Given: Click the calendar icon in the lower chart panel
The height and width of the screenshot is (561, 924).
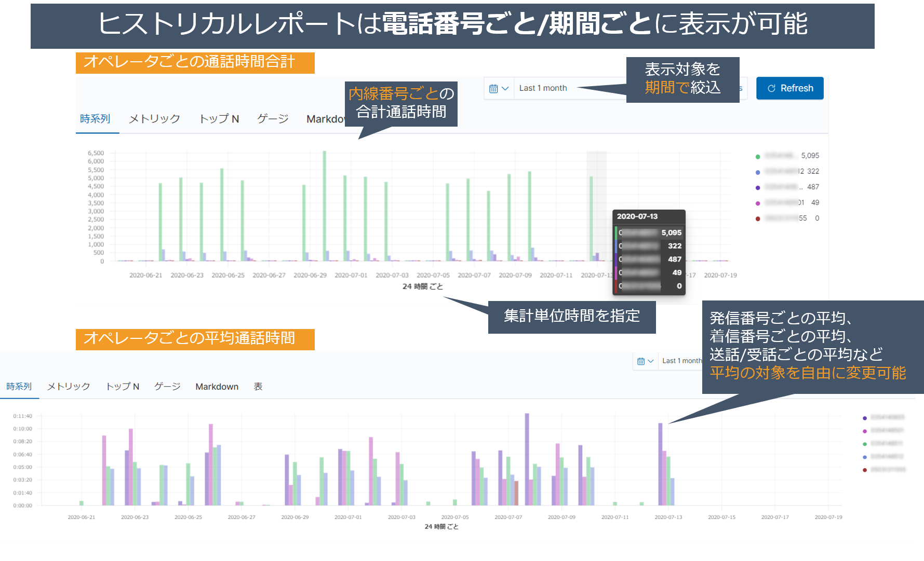Looking at the screenshot, I should pyautogui.click(x=641, y=361).
